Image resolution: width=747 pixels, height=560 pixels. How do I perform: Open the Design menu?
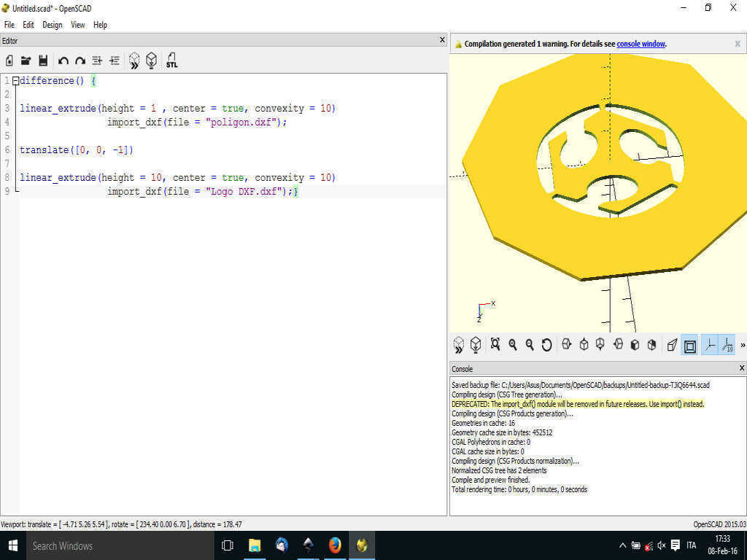[53, 25]
